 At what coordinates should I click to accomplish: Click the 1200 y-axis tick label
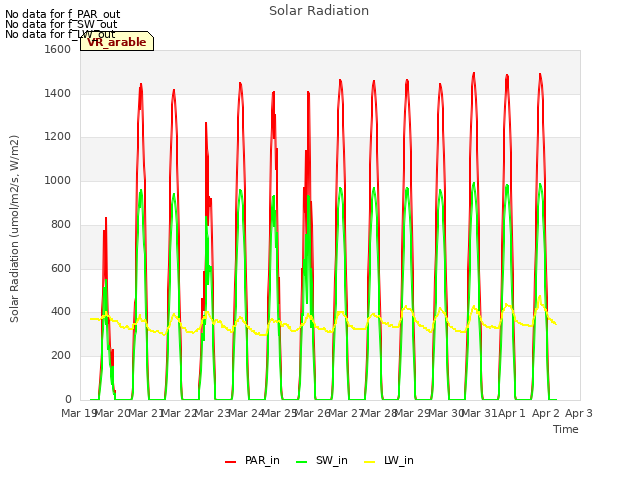tap(57, 137)
